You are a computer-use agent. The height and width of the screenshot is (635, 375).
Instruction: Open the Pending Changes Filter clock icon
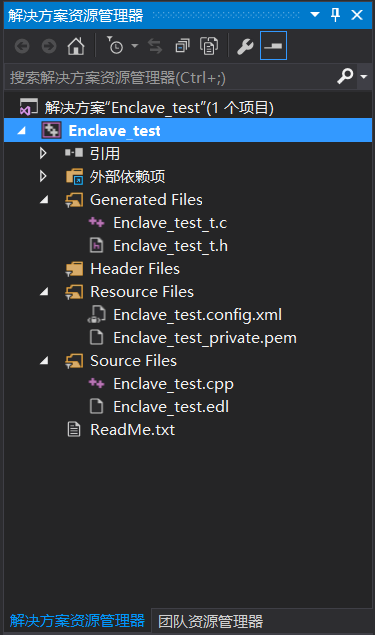115,46
